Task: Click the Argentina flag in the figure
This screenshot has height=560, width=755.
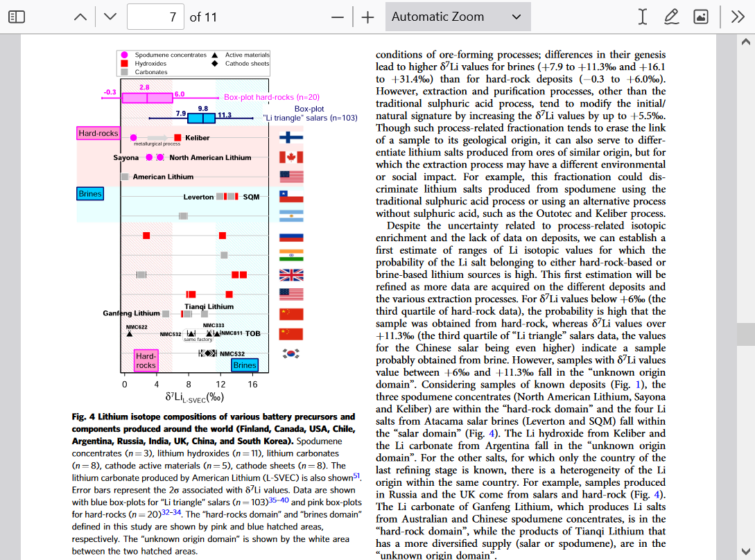Action: [291, 216]
